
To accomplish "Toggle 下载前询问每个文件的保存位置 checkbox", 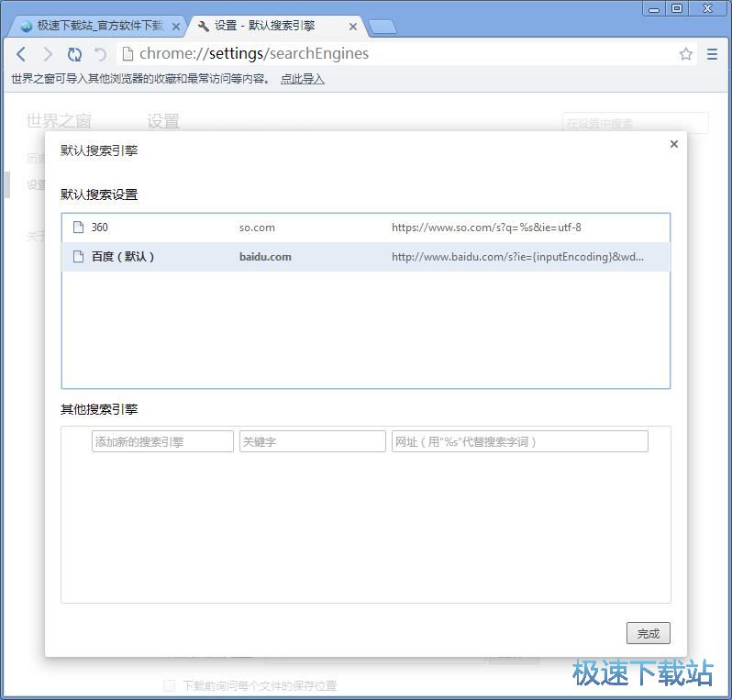I will point(170,685).
